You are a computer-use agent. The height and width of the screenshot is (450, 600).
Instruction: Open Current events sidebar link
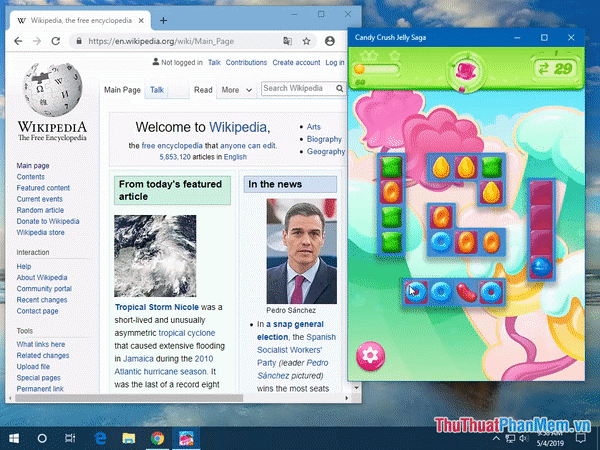pos(39,199)
